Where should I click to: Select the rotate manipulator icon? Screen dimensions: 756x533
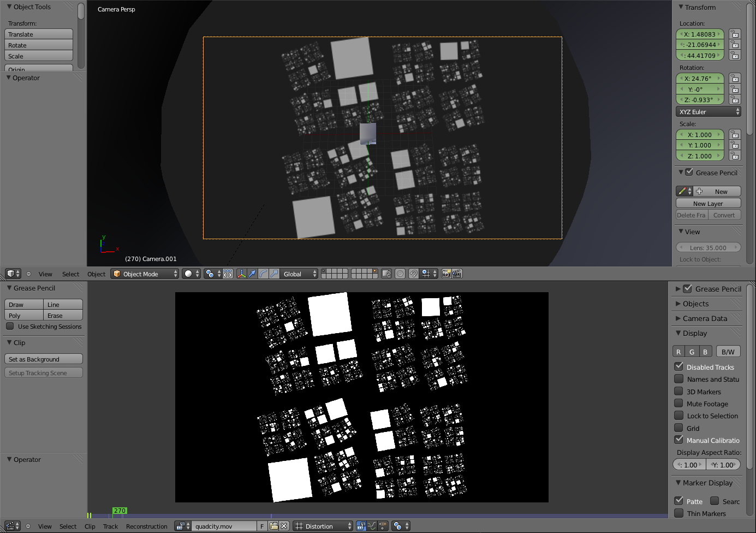coord(263,274)
